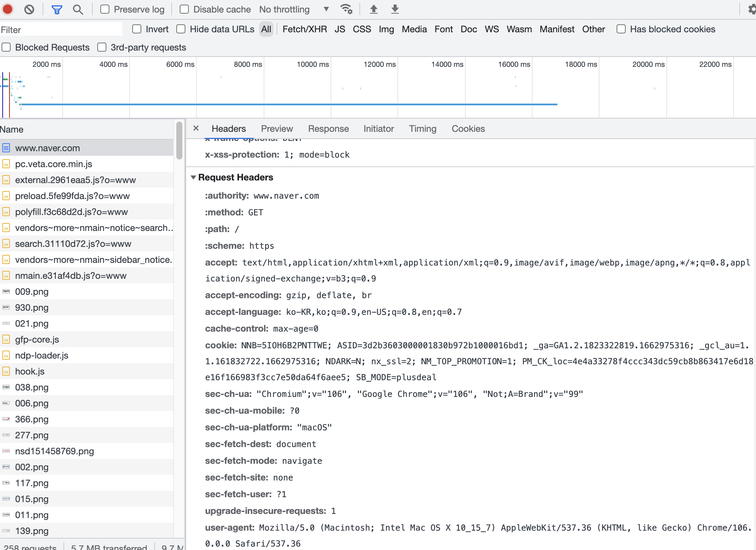Open the Timing tab

tap(422, 129)
